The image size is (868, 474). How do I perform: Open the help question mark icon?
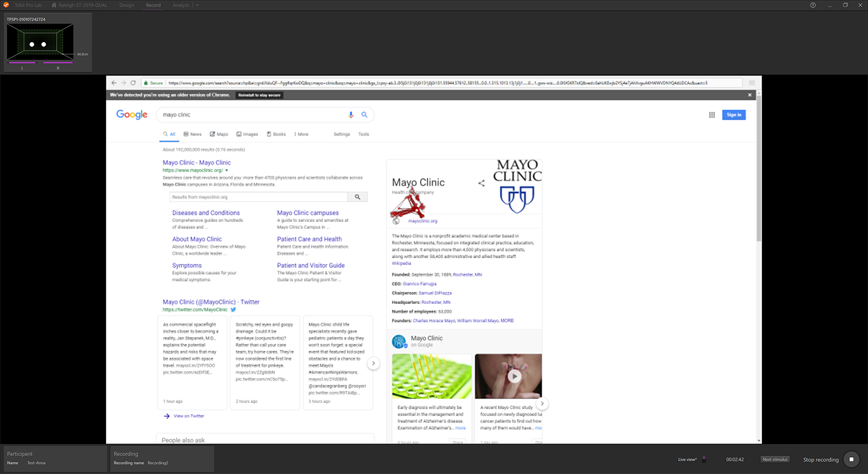pos(813,5)
